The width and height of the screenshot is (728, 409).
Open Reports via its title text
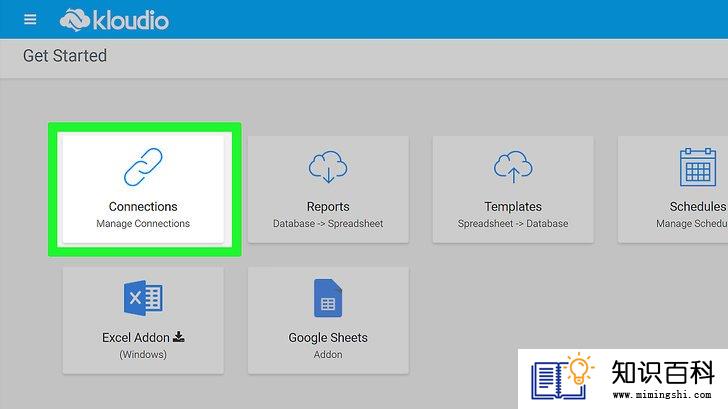(328, 207)
